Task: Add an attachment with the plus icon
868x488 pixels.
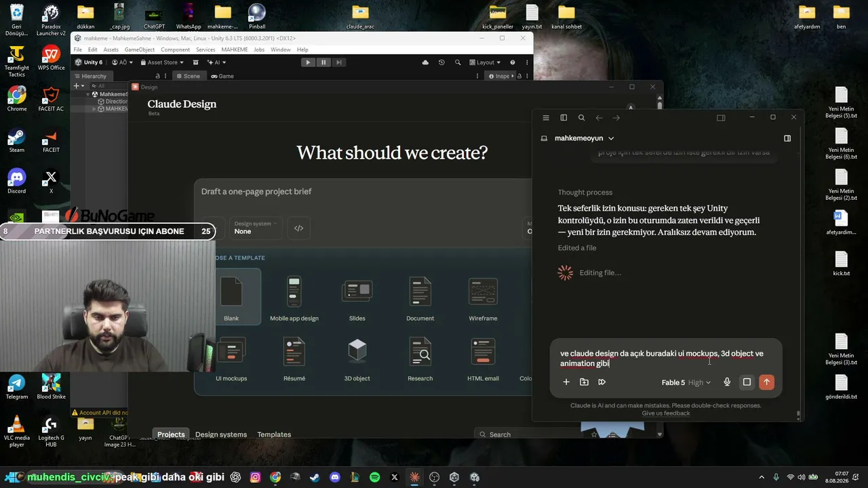Action: (566, 382)
